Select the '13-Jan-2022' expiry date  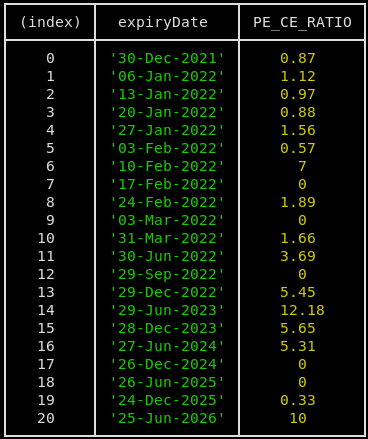coord(167,94)
